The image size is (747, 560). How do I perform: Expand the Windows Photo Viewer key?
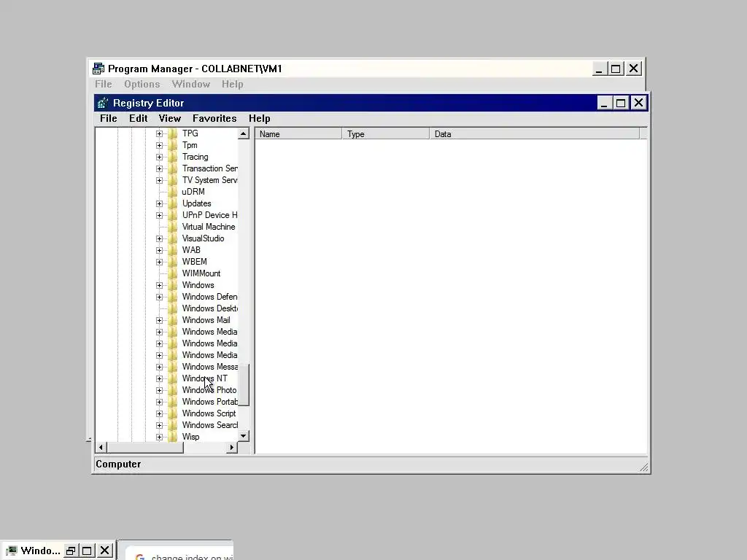click(x=159, y=391)
